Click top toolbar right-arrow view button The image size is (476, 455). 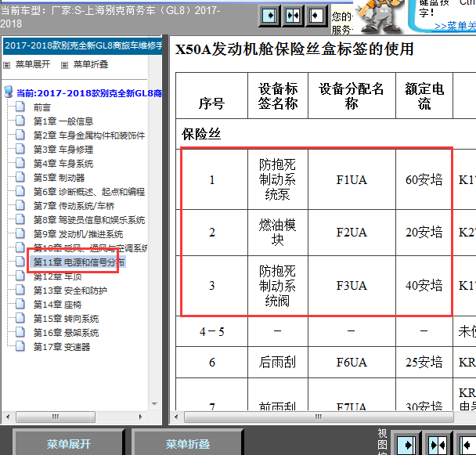tap(269, 15)
